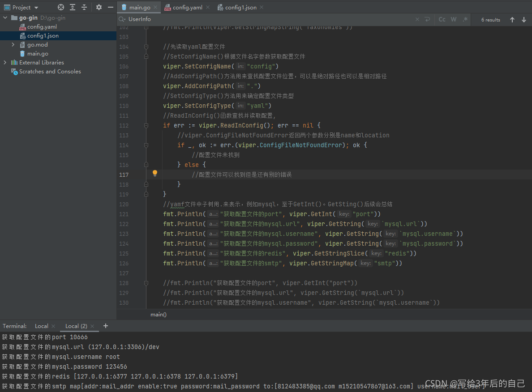This screenshot has width=532, height=392.
Task: Select the Locate Opened File crosshair icon
Action: [60, 8]
